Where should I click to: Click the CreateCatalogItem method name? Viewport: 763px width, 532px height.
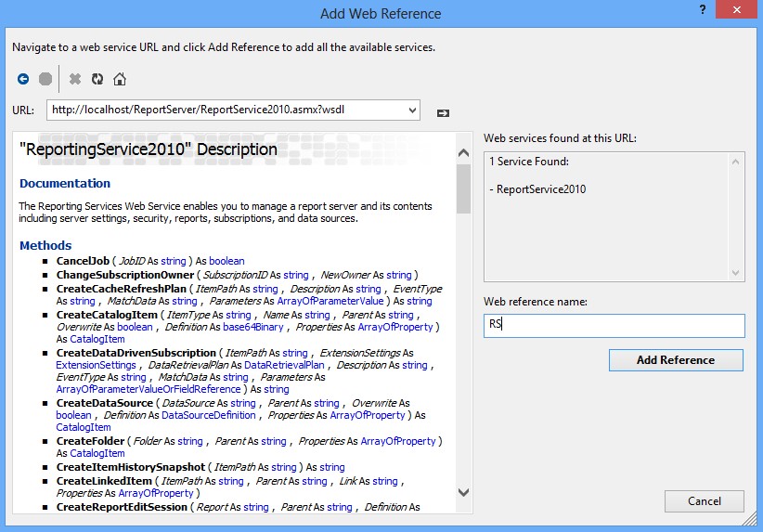pos(107,315)
